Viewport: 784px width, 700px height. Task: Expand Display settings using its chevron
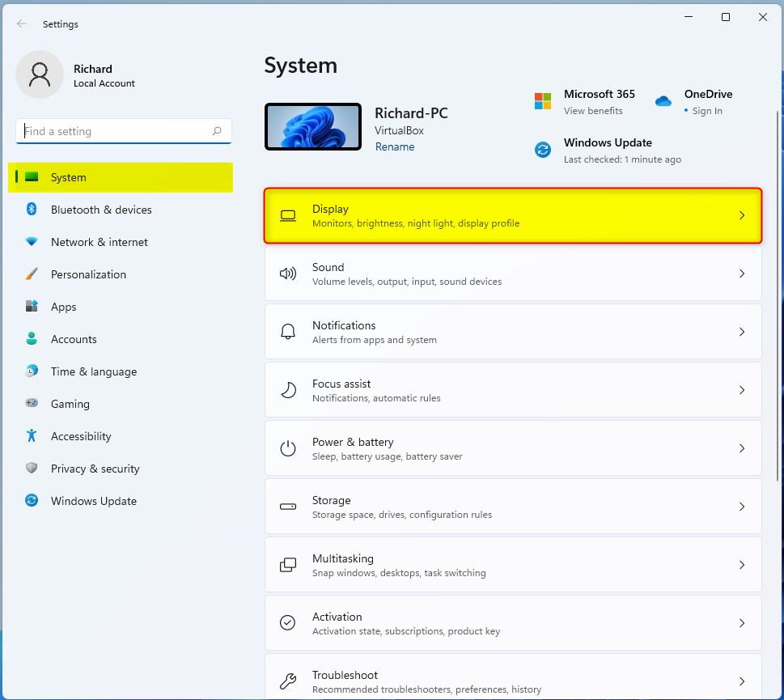click(742, 215)
